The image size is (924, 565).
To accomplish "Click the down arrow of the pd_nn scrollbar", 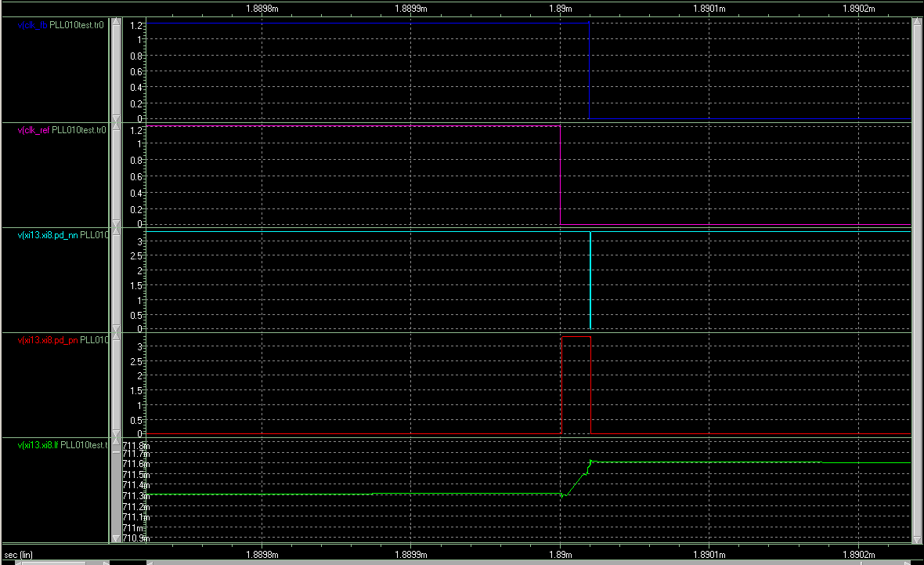I will [116, 328].
